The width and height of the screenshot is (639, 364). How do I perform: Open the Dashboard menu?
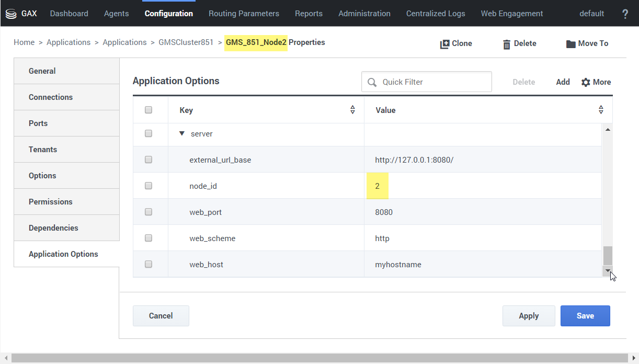[69, 14]
